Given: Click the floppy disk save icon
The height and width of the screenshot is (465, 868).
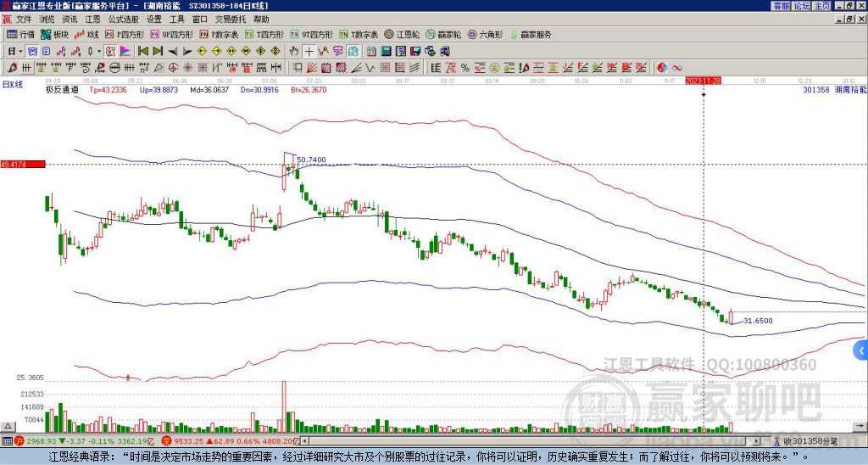Looking at the screenshot, I should coord(415,52).
